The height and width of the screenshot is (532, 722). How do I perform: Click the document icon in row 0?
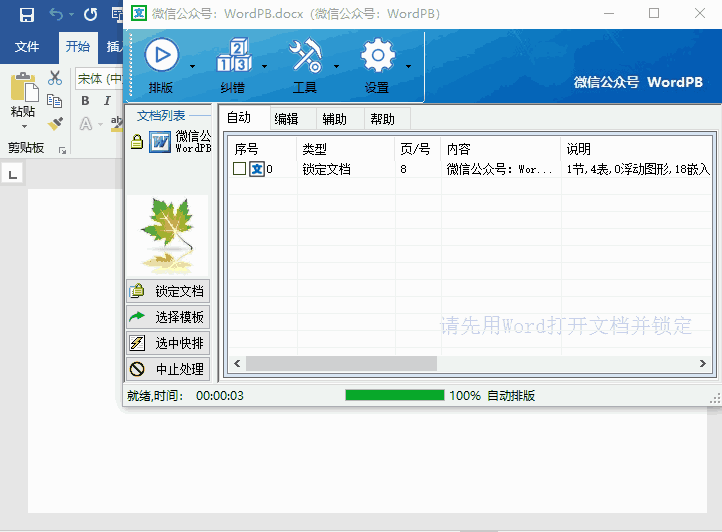point(256,169)
